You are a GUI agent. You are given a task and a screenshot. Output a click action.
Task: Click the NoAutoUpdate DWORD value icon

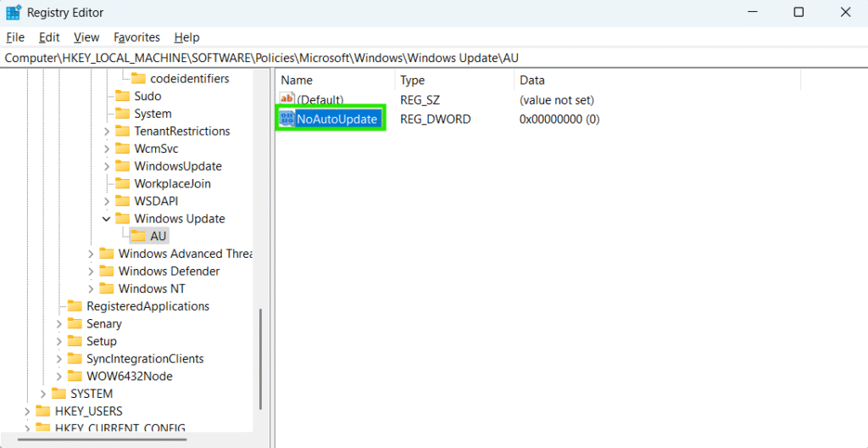tap(287, 120)
